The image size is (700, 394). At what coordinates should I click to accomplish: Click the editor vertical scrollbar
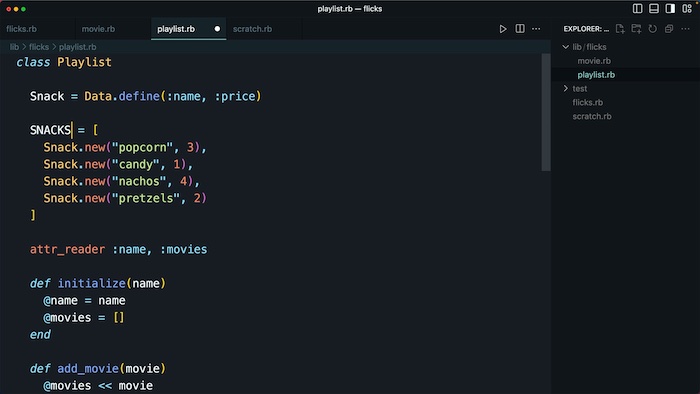[x=546, y=112]
